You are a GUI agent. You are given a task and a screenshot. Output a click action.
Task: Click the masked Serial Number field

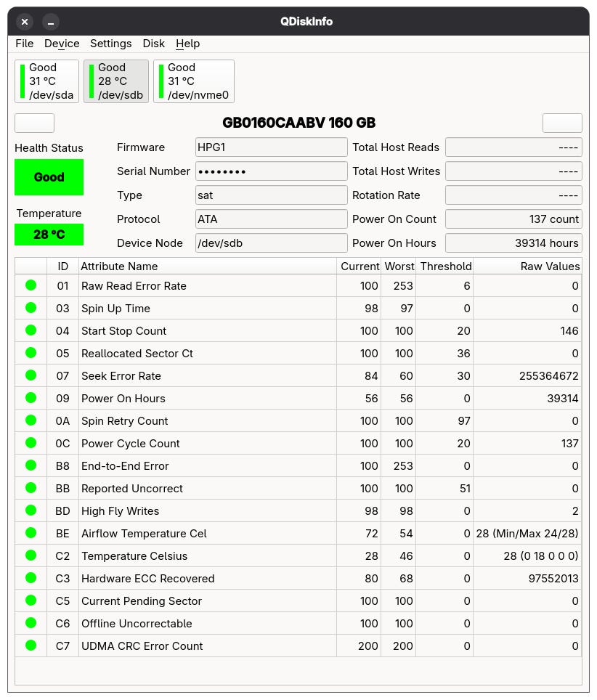(x=272, y=171)
